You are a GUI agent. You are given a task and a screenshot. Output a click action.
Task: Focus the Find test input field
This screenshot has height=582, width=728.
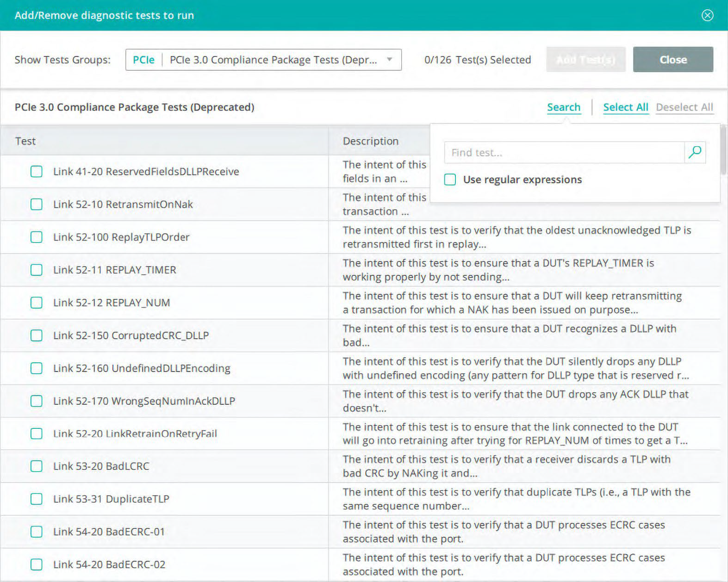click(x=564, y=152)
